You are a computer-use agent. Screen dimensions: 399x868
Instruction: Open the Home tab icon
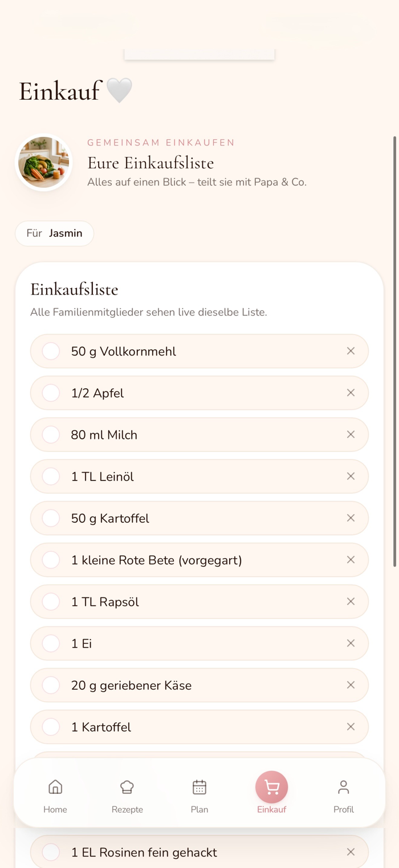(x=55, y=788)
